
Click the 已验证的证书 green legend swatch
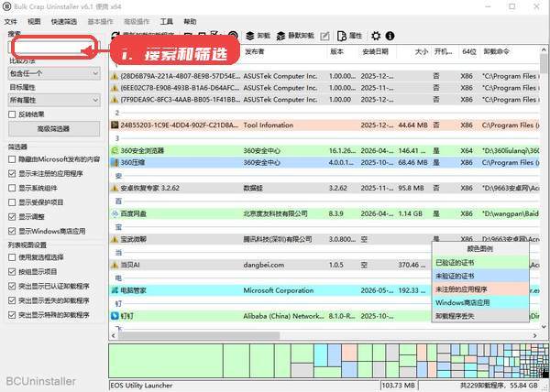(480, 263)
